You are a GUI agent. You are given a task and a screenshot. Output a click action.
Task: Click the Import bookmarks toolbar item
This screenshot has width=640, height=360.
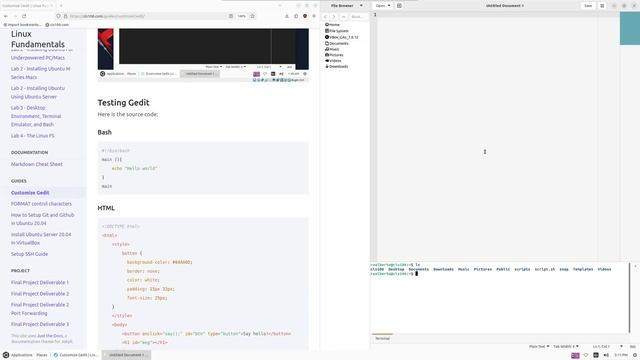(x=22, y=24)
